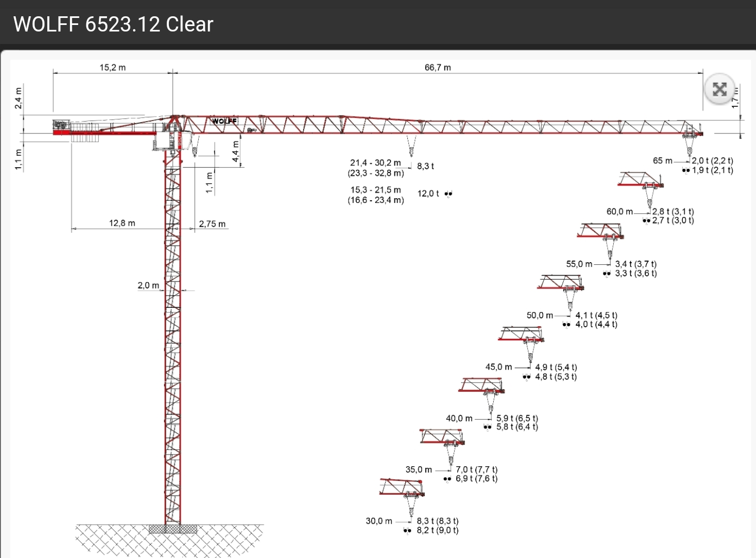The height and width of the screenshot is (558, 756).
Task: Click the fullscreen expand icon
Action: [720, 89]
